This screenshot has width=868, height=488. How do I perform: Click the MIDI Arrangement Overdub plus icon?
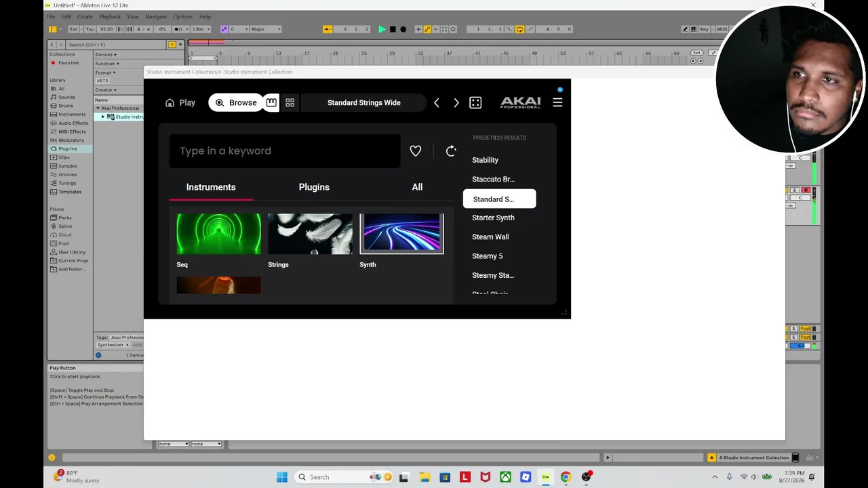(x=418, y=29)
